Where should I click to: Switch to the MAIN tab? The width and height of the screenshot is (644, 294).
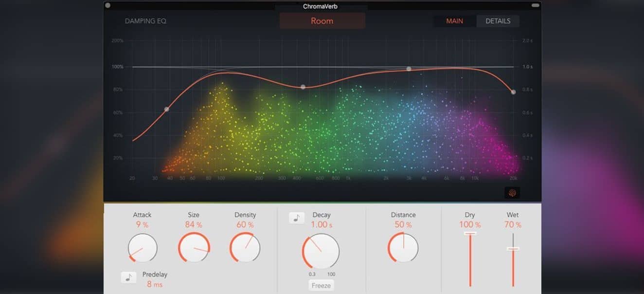(455, 21)
